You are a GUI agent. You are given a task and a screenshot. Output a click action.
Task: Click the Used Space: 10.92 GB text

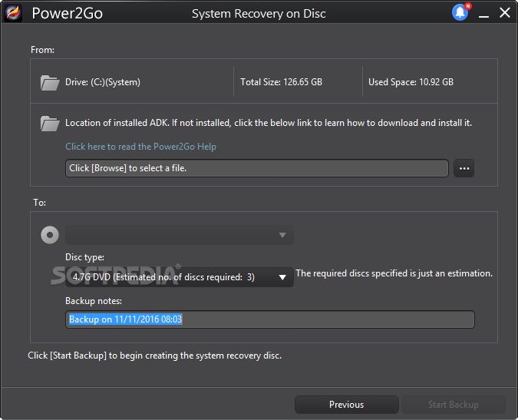pos(411,82)
